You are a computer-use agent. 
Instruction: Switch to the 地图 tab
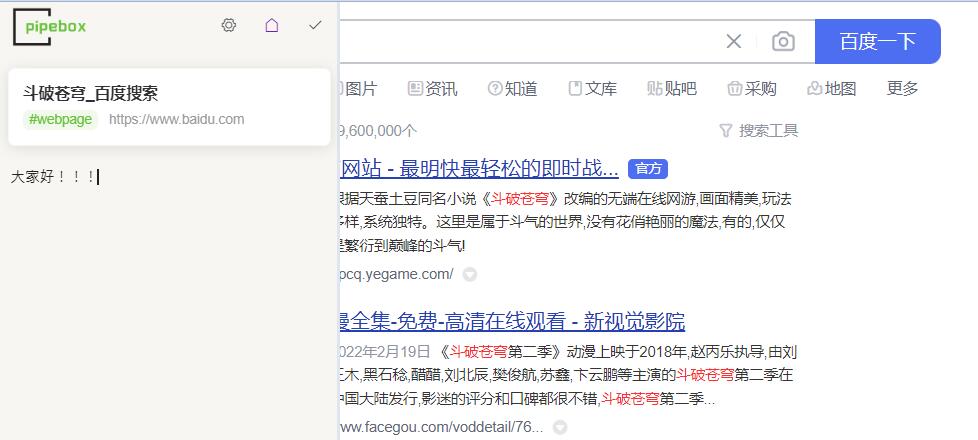pos(831,89)
